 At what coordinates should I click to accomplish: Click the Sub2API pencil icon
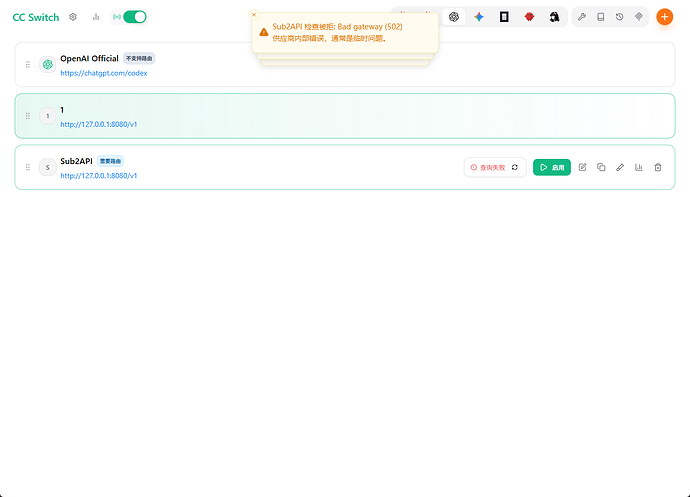pyautogui.click(x=620, y=167)
